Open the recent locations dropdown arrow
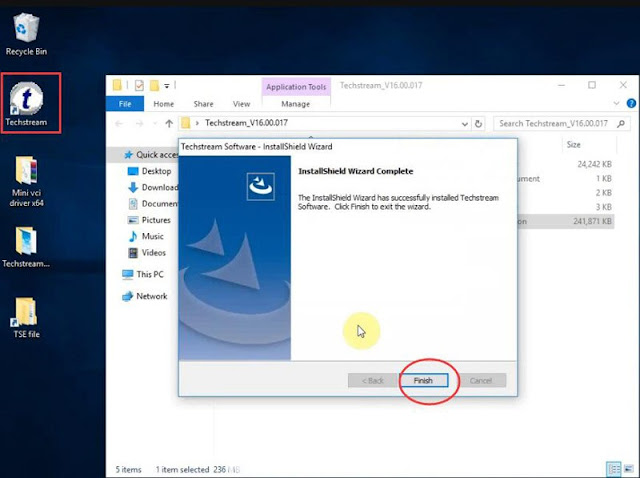The width and height of the screenshot is (640, 478). pos(155,123)
